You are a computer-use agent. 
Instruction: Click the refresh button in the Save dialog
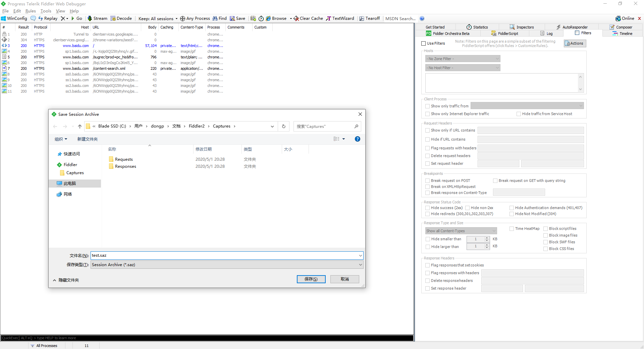tap(284, 126)
